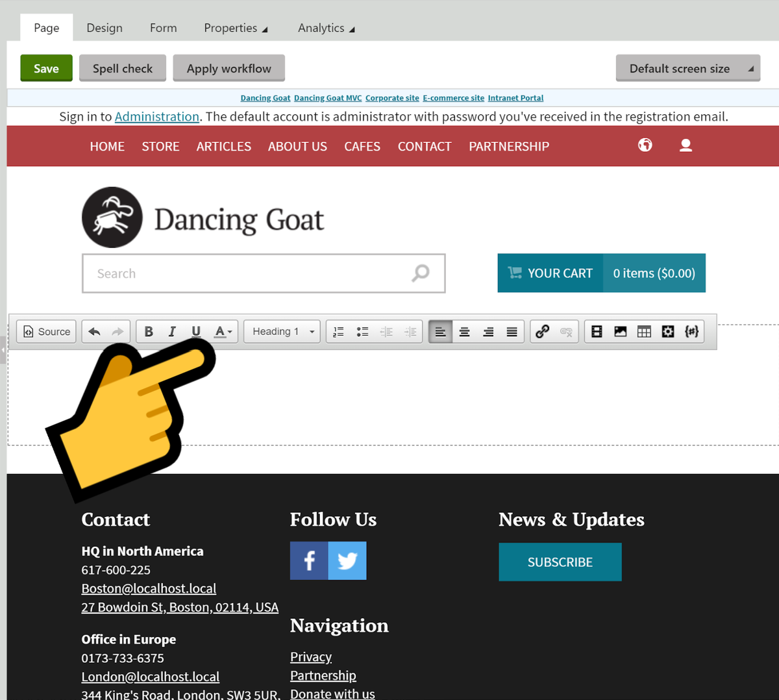779x700 pixels.
Task: Insert a table from the editor toolbar
Action: (x=644, y=331)
